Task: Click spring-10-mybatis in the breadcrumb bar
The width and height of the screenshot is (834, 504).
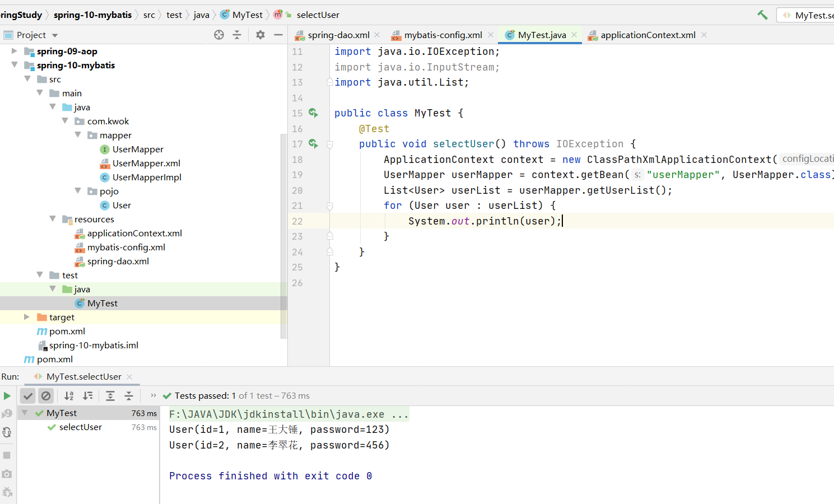Action: (x=92, y=15)
